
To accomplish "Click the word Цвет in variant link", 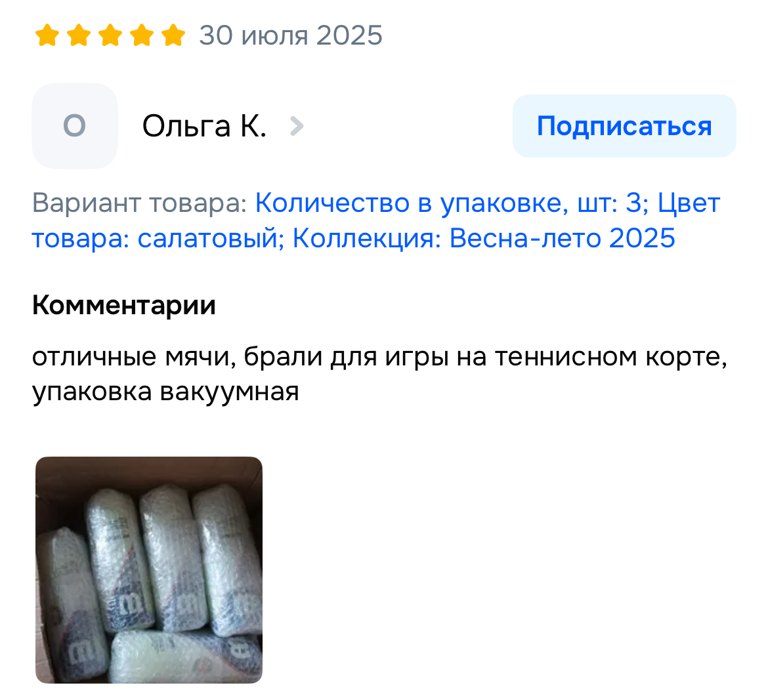I will point(689,203).
